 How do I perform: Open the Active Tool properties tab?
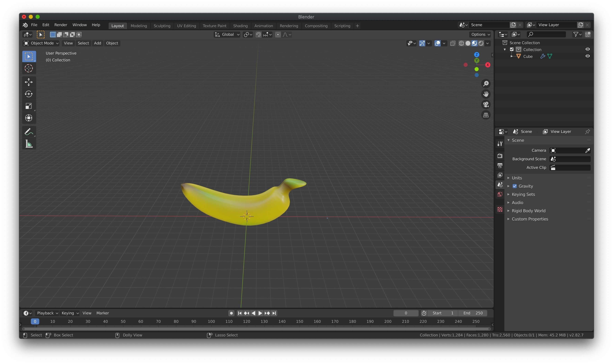click(500, 144)
